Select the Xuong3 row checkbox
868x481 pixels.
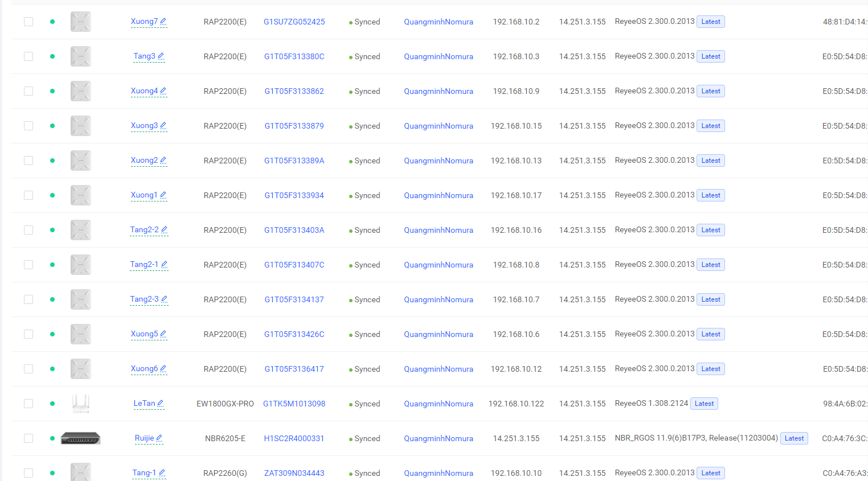[28, 126]
